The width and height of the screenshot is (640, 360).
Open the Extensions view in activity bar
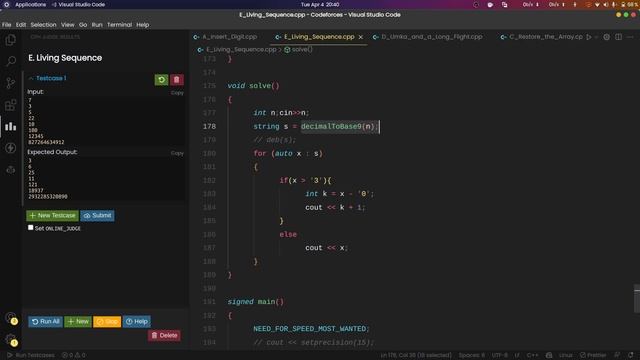coord(11,105)
